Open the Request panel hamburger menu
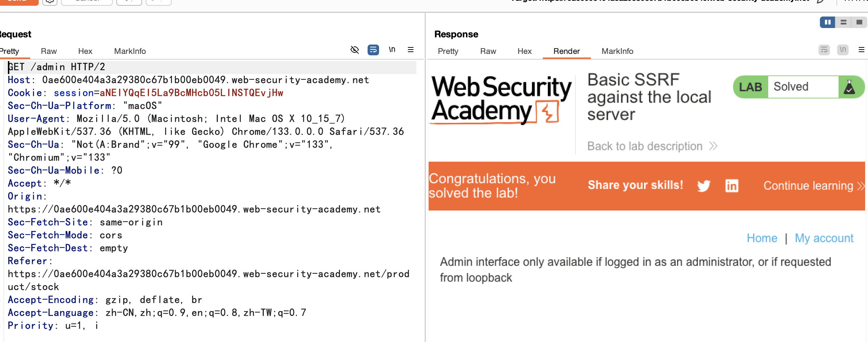Image resolution: width=868 pixels, height=342 pixels. pos(411,50)
